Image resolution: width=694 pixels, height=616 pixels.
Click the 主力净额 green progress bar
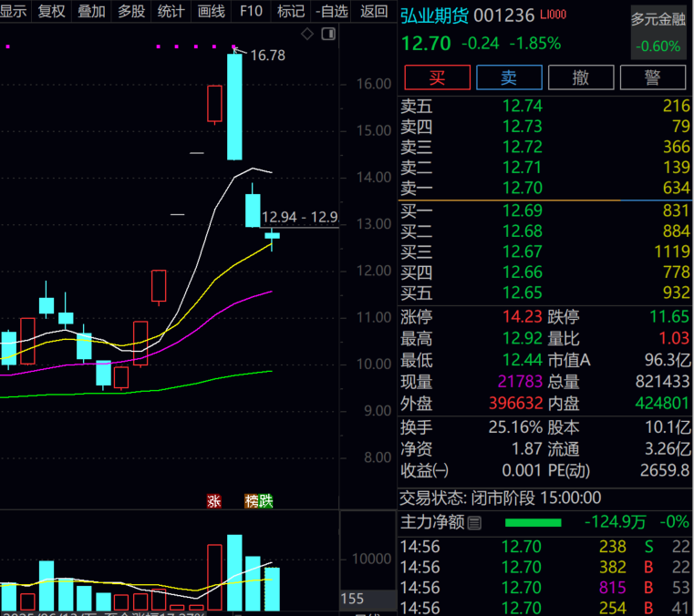click(533, 523)
